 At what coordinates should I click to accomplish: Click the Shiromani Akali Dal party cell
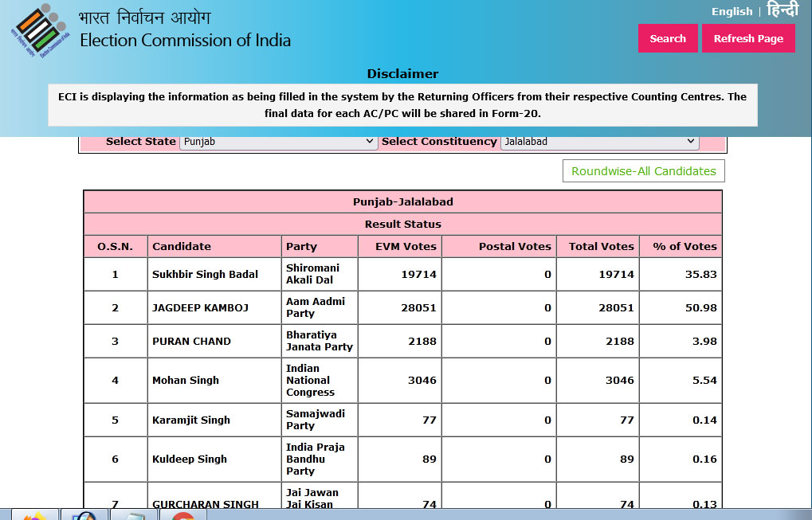[320, 274]
